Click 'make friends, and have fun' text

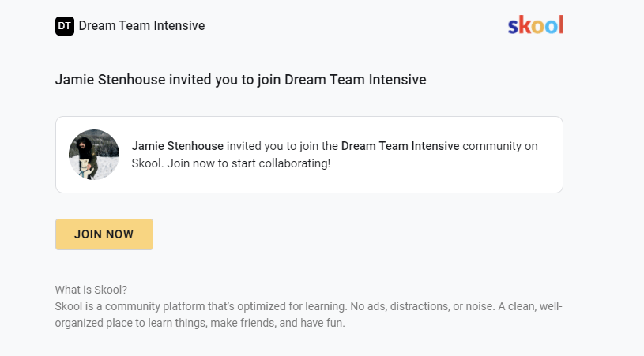277,323
